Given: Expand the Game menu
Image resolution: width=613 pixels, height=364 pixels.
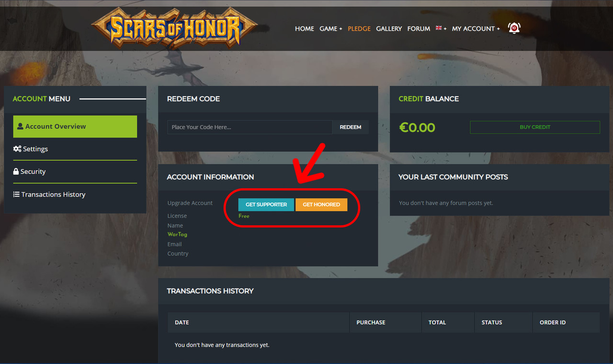Looking at the screenshot, I should [x=330, y=29].
